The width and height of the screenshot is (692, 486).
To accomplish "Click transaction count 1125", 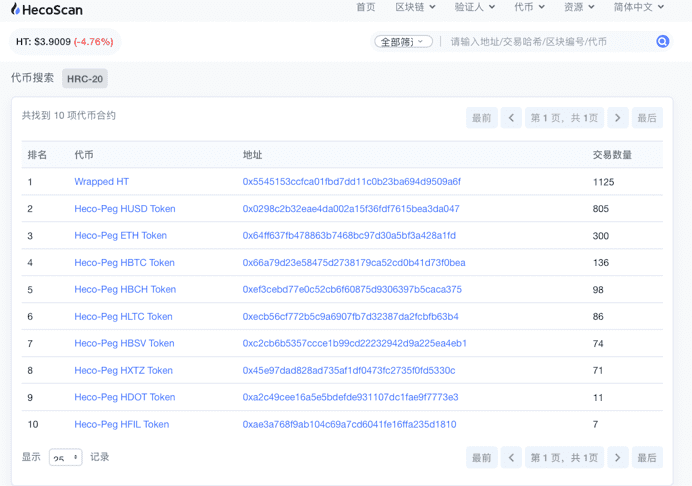I will [x=603, y=182].
